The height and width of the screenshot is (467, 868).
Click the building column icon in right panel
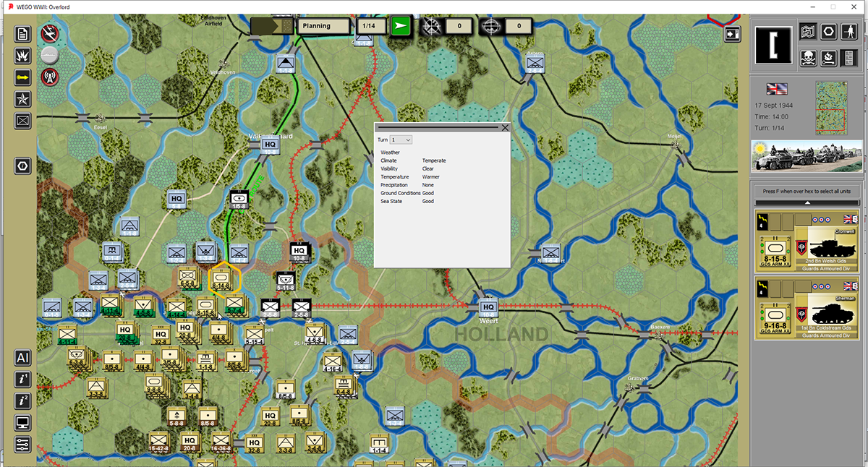(x=850, y=57)
